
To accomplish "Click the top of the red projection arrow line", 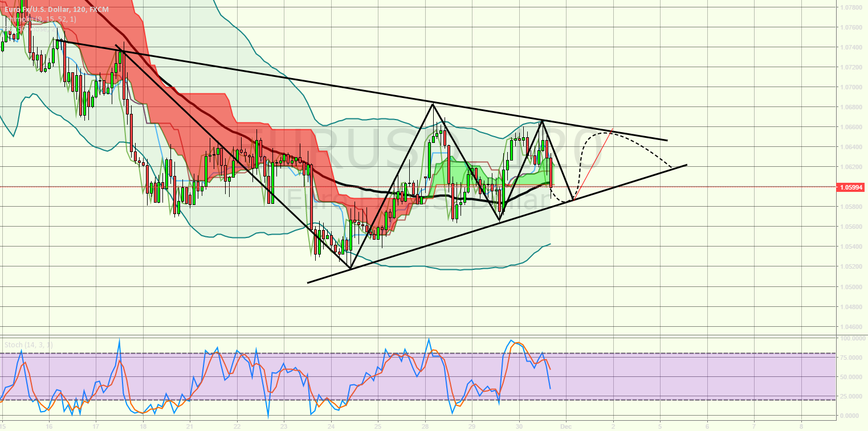I will point(613,130).
